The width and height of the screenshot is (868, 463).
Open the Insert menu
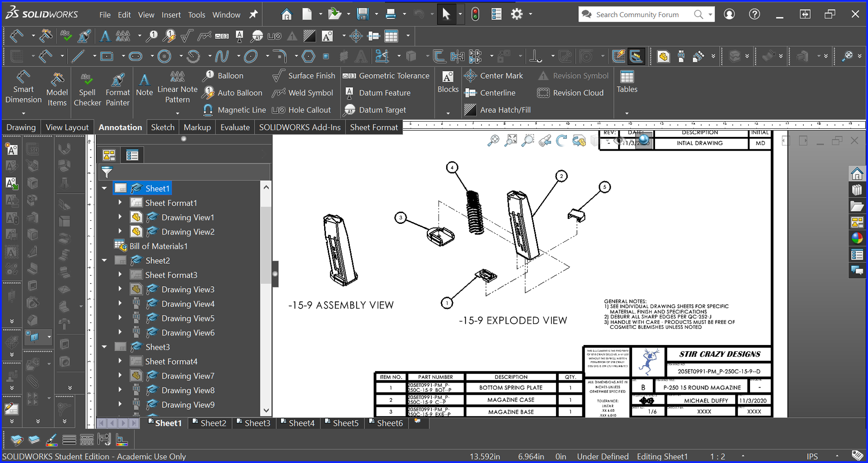[171, 14]
